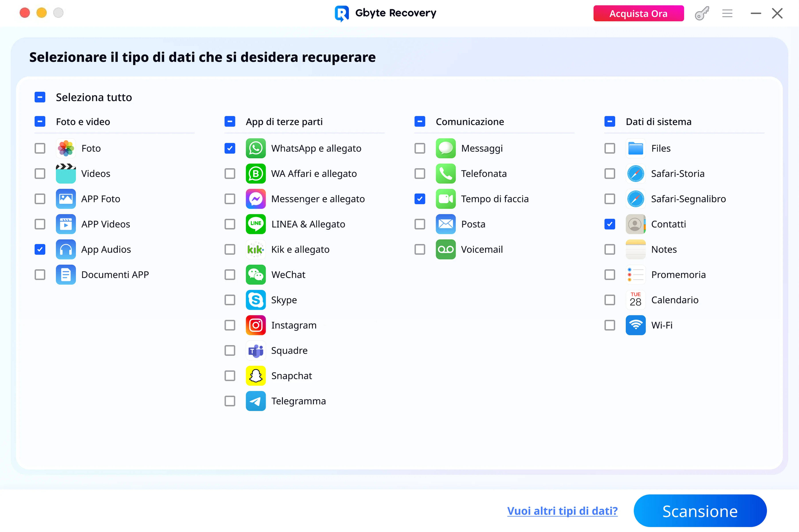Toggle the Dati di sistema group checkbox
This screenshot has height=532, width=799.
pos(610,122)
